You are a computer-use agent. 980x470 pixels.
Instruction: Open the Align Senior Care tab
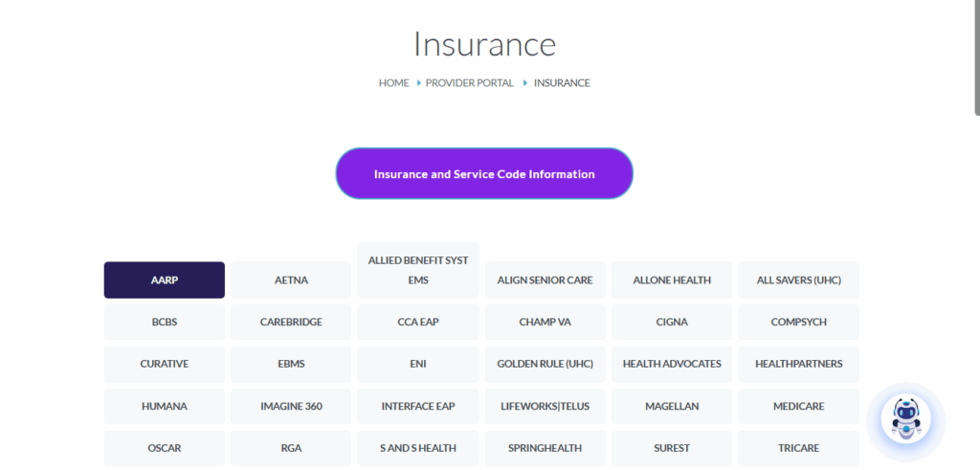[x=545, y=280]
